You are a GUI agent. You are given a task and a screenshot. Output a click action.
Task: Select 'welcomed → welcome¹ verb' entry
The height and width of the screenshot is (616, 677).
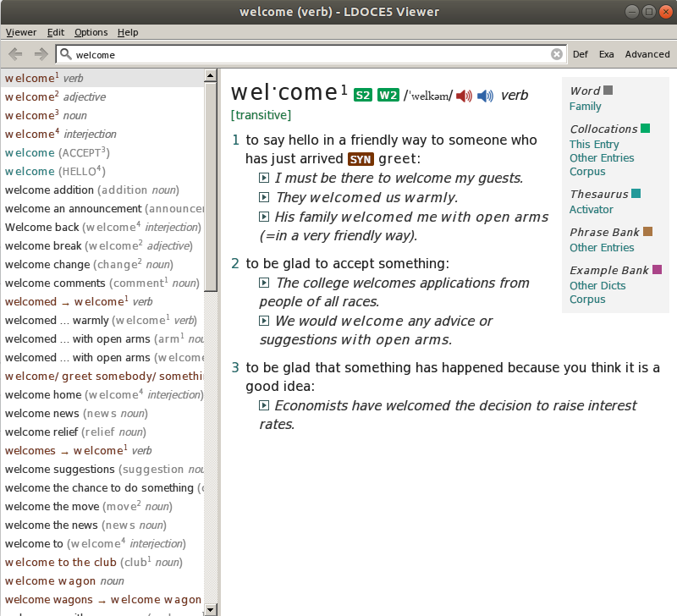pos(102,301)
